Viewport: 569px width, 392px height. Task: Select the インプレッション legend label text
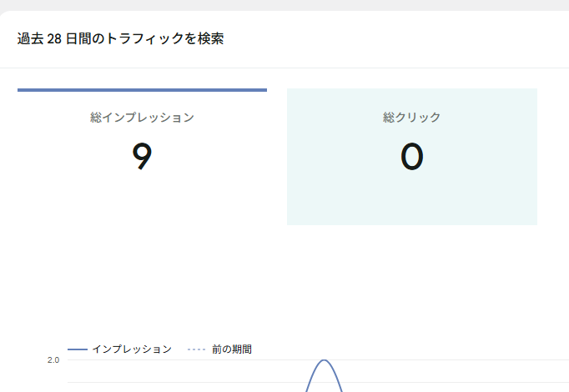[x=132, y=349]
